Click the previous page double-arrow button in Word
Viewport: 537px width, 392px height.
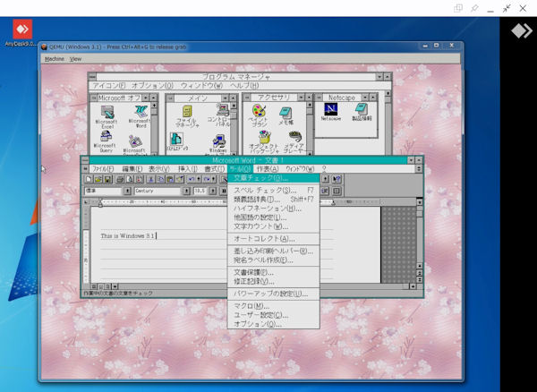point(420,272)
